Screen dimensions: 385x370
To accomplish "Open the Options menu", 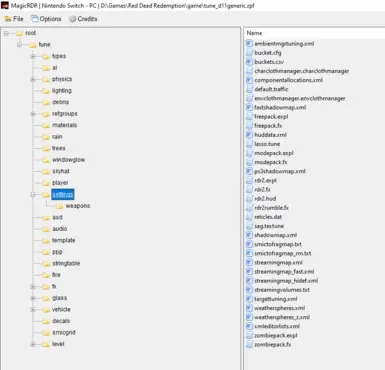I will pos(46,19).
